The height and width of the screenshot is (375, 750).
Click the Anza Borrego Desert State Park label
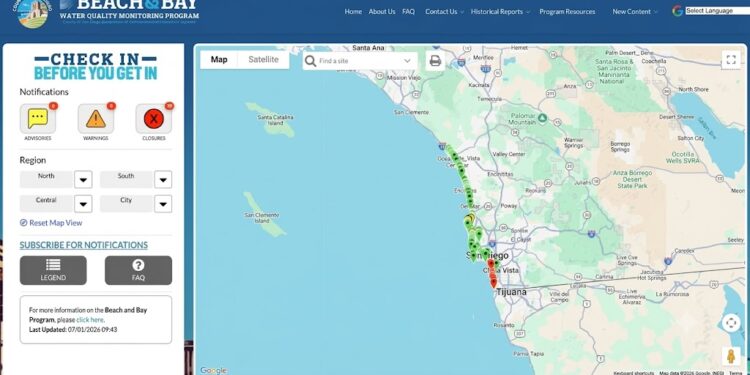coord(632,179)
